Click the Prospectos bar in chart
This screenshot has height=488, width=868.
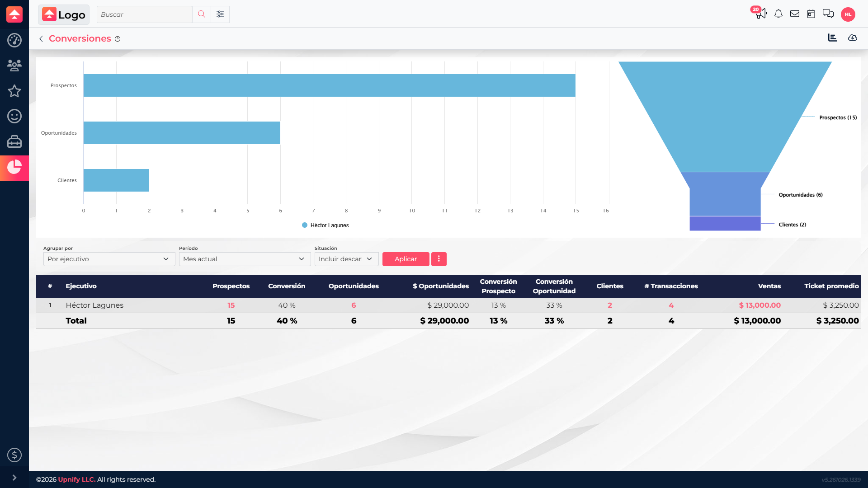(x=329, y=85)
